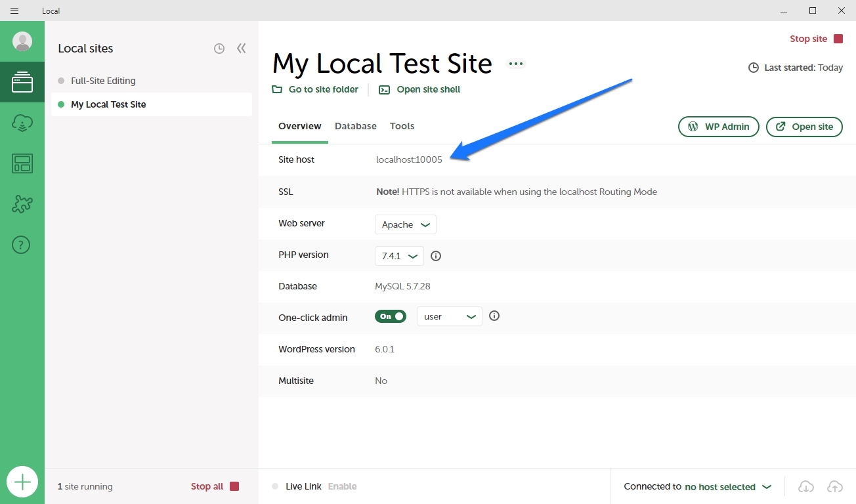
Task: Click the PHP version info icon
Action: tap(436, 256)
